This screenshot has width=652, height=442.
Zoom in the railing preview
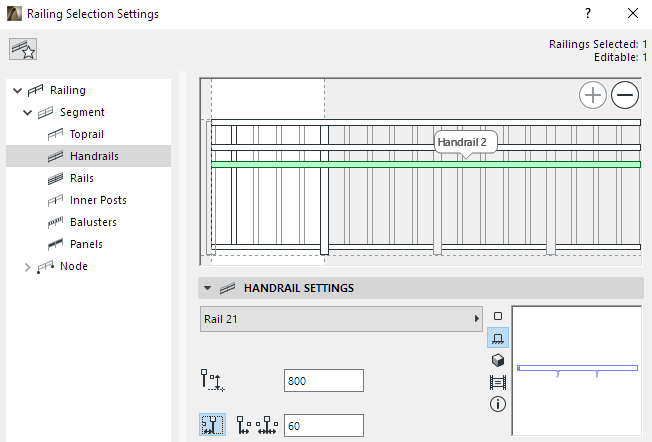[x=593, y=95]
